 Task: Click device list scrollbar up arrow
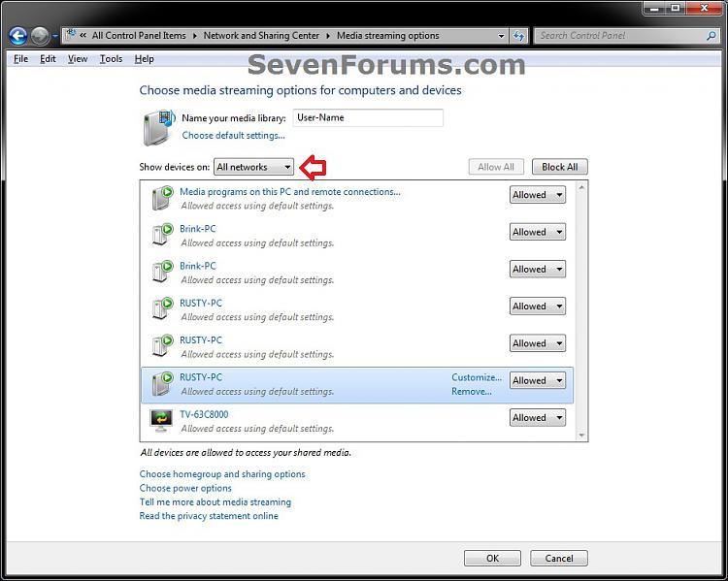[581, 187]
